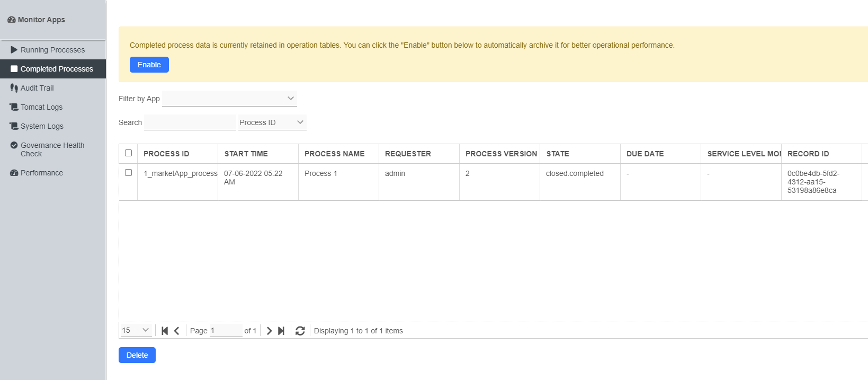Click the refresh icon in pagination bar

click(x=300, y=331)
